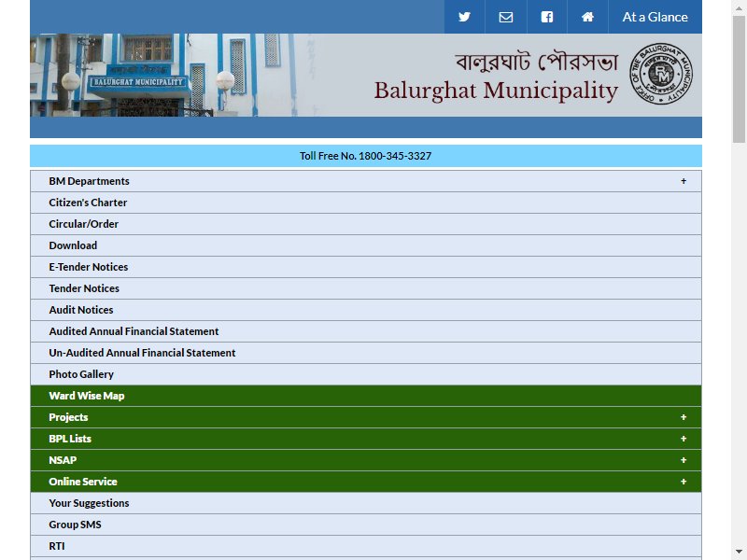
Task: Click the Balurghat Municipality seal logo
Action: click(x=661, y=74)
